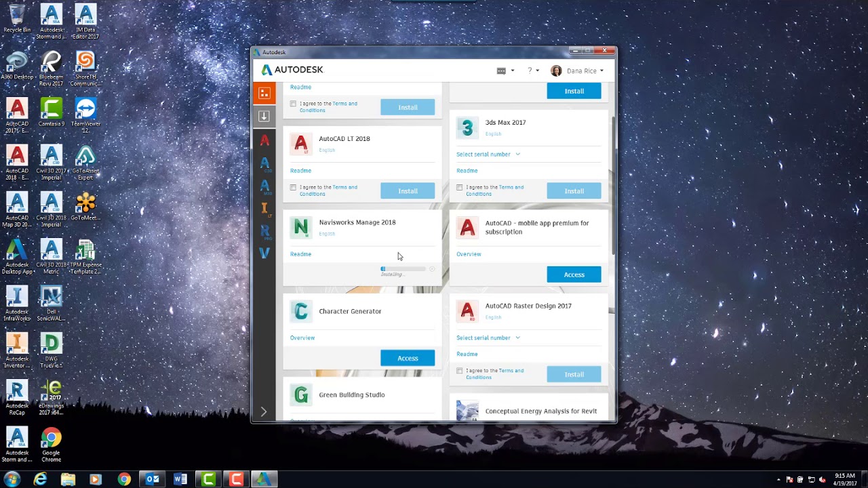Viewport: 868px width, 488px height.
Task: Open Terms and Conditions link for AutoCAD LT 2018
Action: [328, 190]
